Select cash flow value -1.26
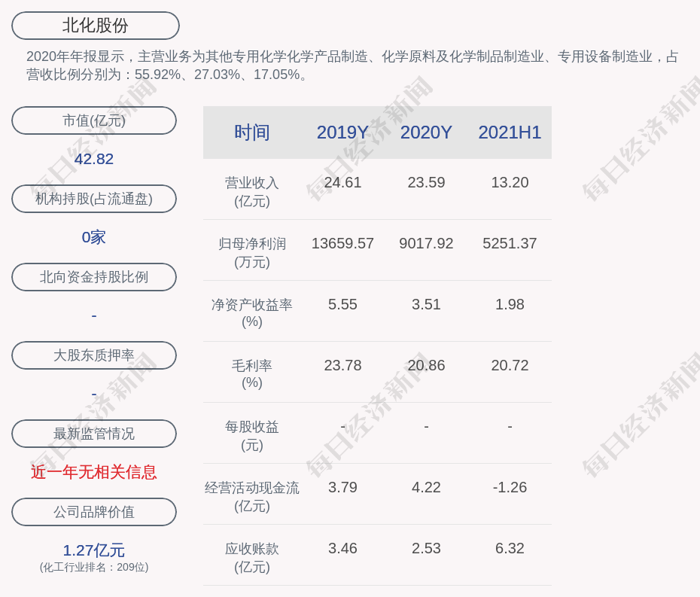Screen dimensions: 700x597 coord(510,488)
